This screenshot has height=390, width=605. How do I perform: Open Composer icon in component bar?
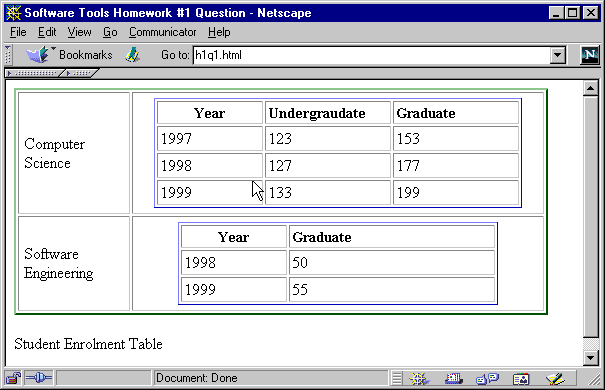click(x=555, y=379)
